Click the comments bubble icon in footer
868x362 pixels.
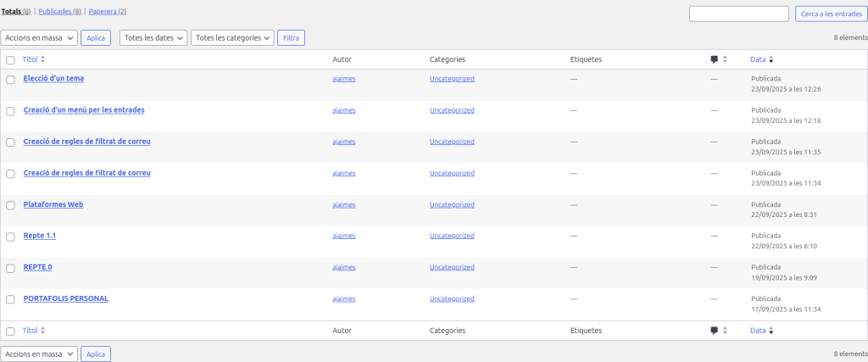(x=715, y=331)
